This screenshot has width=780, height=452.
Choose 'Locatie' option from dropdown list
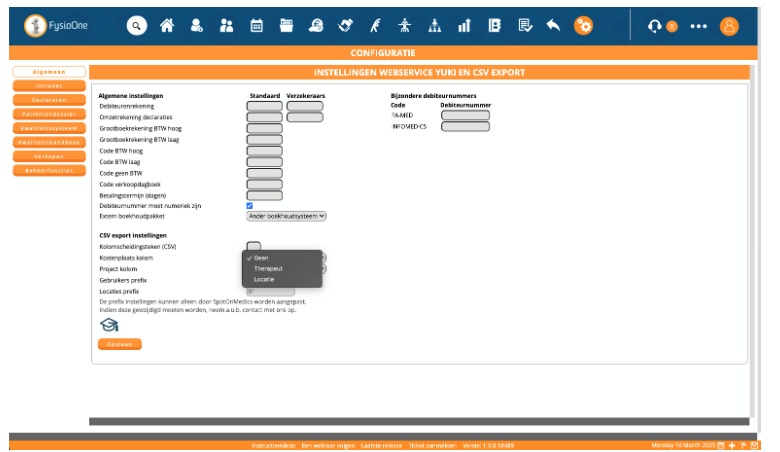click(264, 279)
